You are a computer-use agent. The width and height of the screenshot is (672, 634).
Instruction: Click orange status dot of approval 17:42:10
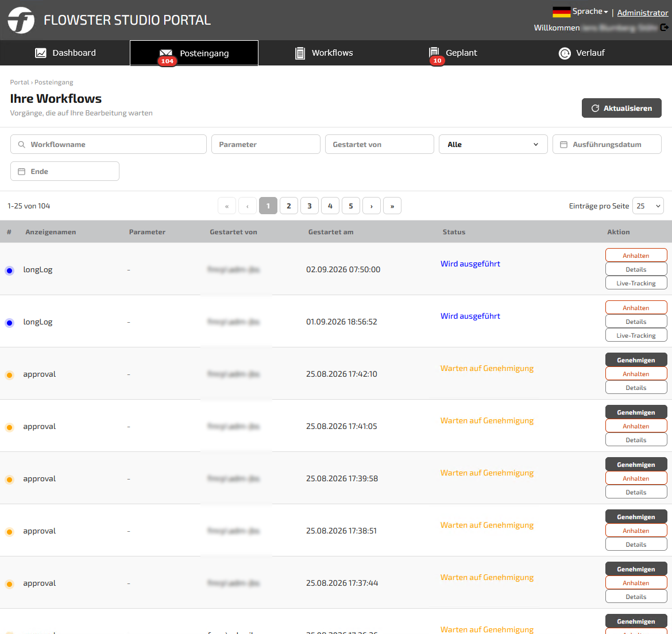[9, 375]
